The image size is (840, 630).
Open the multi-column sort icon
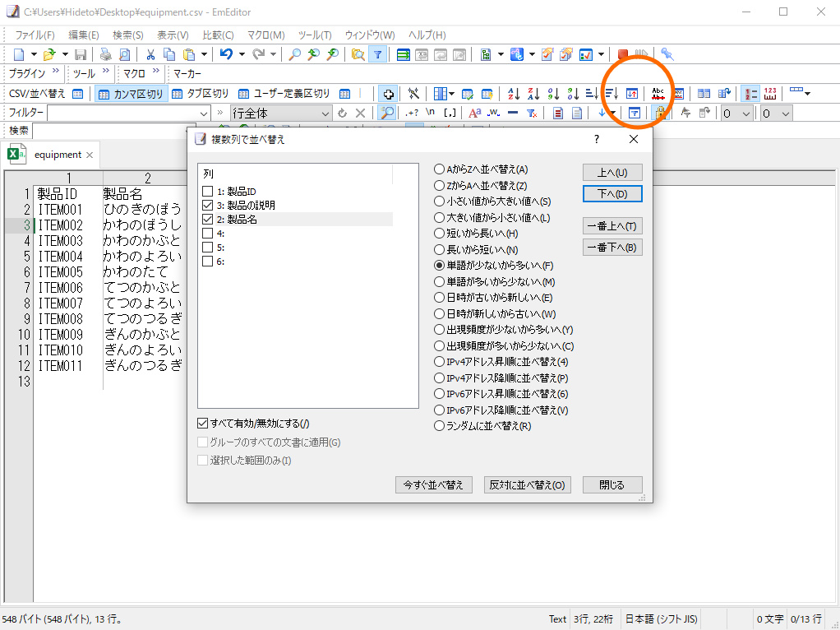(632, 94)
